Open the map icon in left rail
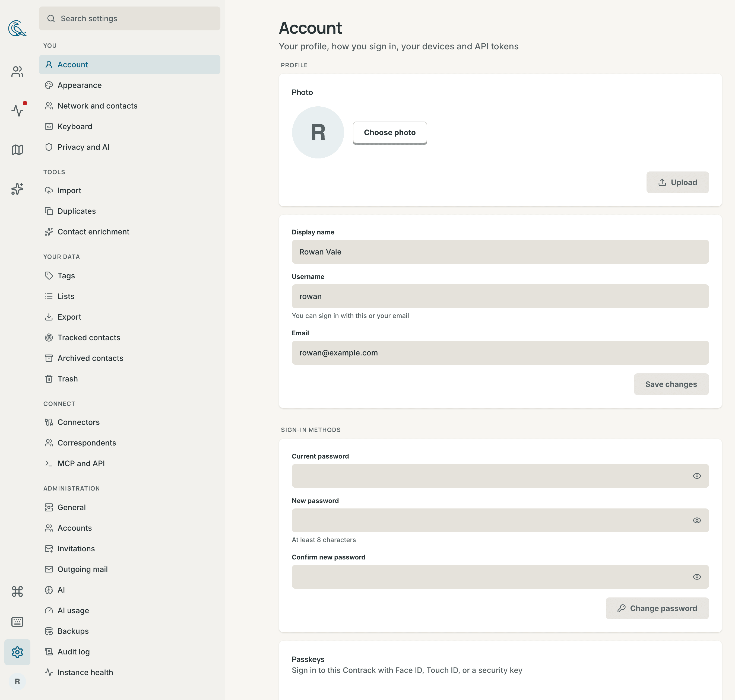The image size is (735, 700). click(x=17, y=149)
